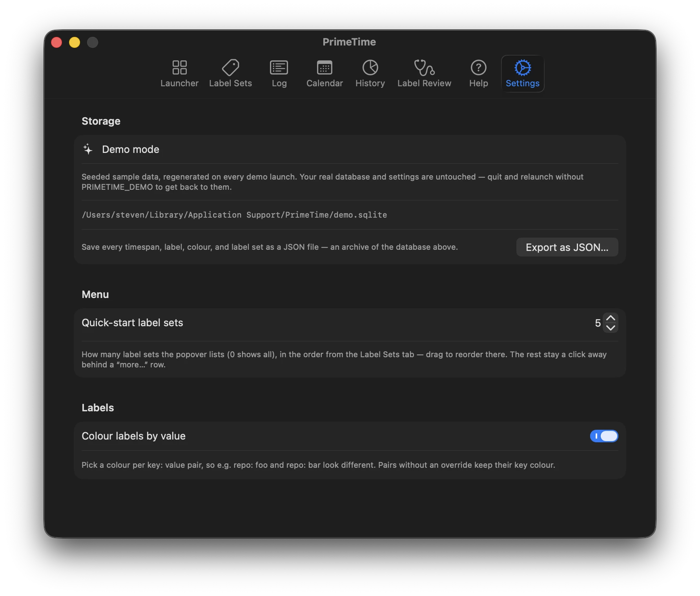Open the History pie chart icon
Screen dimensions: 700x596
tap(370, 67)
